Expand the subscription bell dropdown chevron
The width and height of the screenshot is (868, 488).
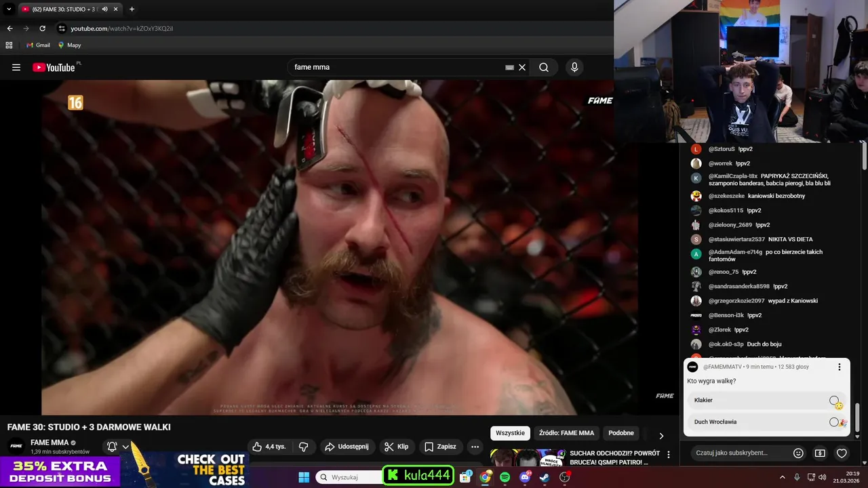125,447
